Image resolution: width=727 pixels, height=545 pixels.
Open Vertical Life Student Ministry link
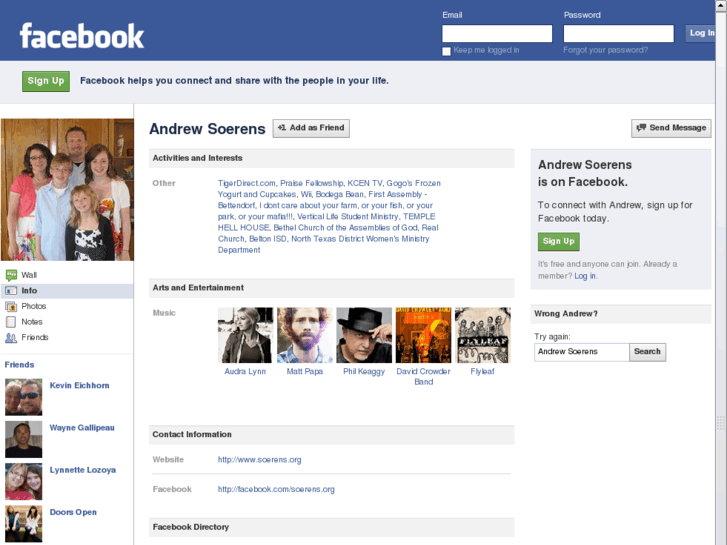[348, 217]
